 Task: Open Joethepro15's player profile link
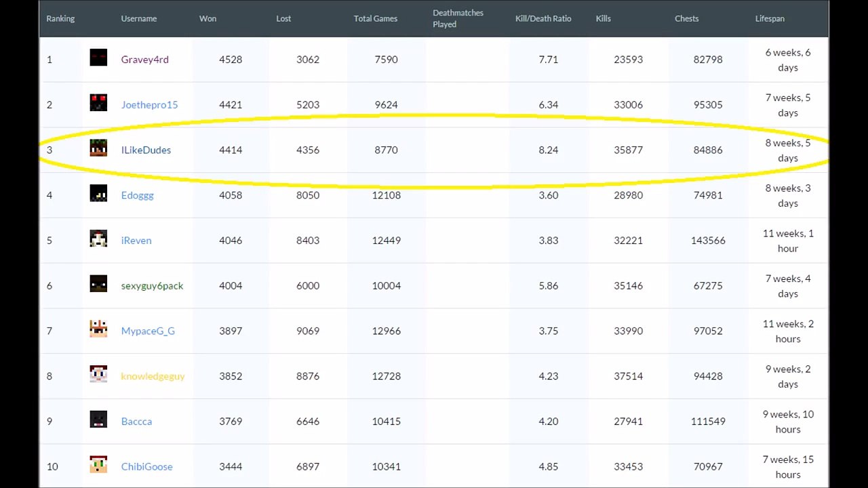pos(150,105)
